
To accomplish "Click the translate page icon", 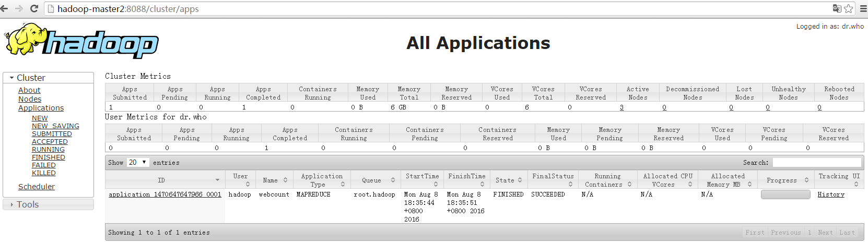I will point(837,8).
